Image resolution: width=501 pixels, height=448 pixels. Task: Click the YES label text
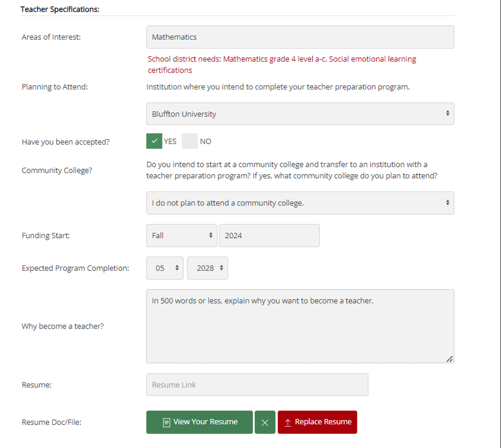170,142
